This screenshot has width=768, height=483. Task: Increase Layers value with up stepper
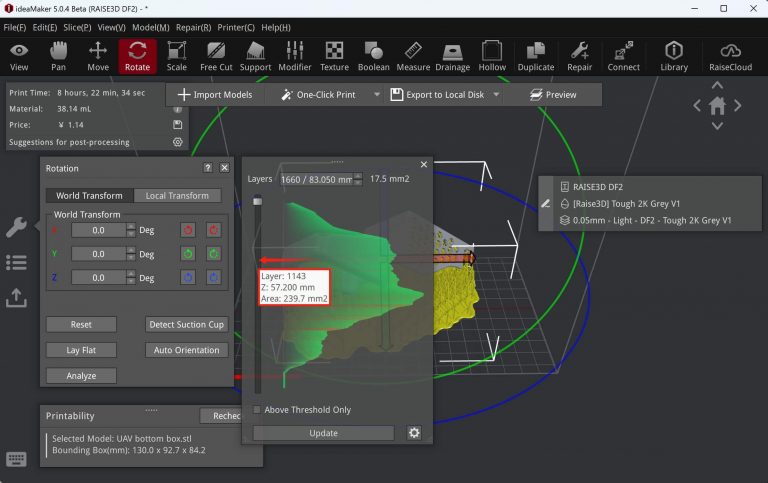tap(358, 176)
